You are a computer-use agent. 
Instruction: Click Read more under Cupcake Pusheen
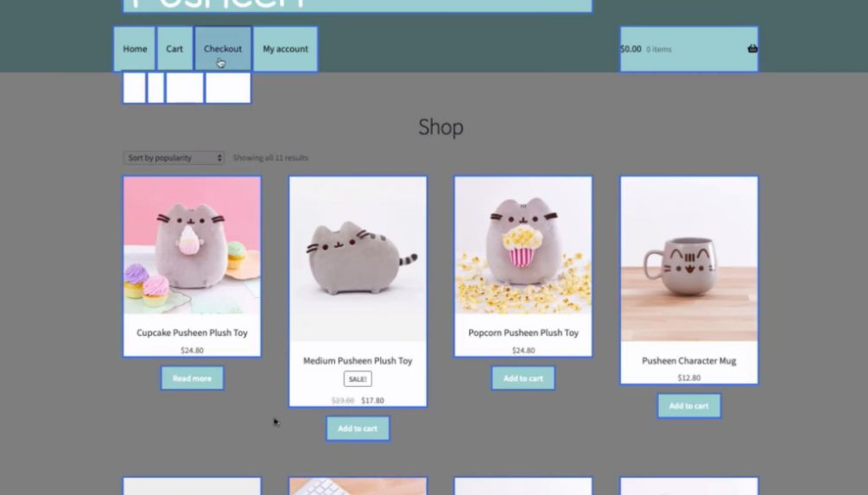tap(192, 378)
